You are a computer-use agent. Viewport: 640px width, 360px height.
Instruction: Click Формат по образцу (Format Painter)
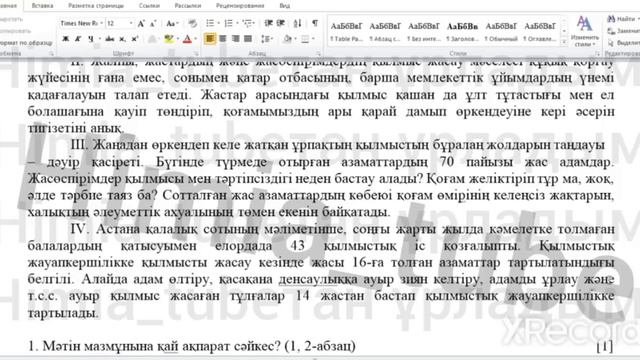pos(26,42)
